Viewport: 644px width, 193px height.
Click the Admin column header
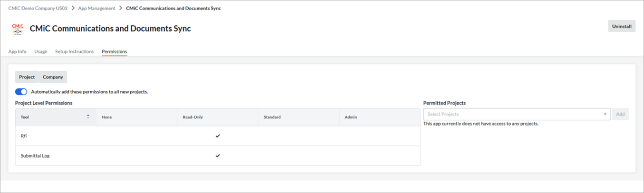tap(380, 117)
